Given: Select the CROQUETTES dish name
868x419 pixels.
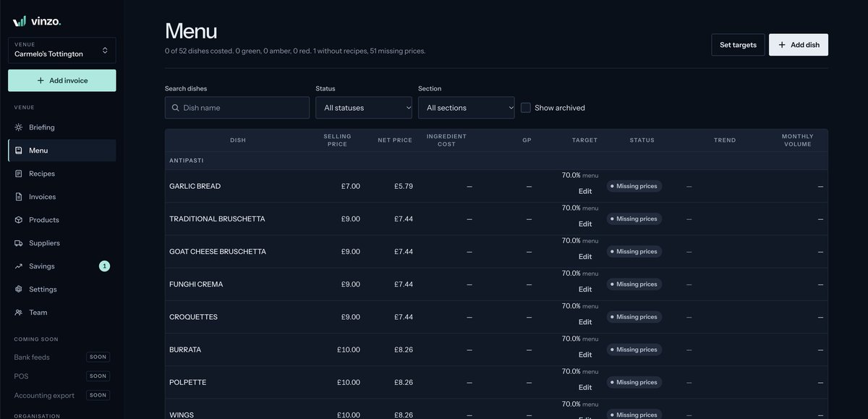Looking at the screenshot, I should click(193, 317).
